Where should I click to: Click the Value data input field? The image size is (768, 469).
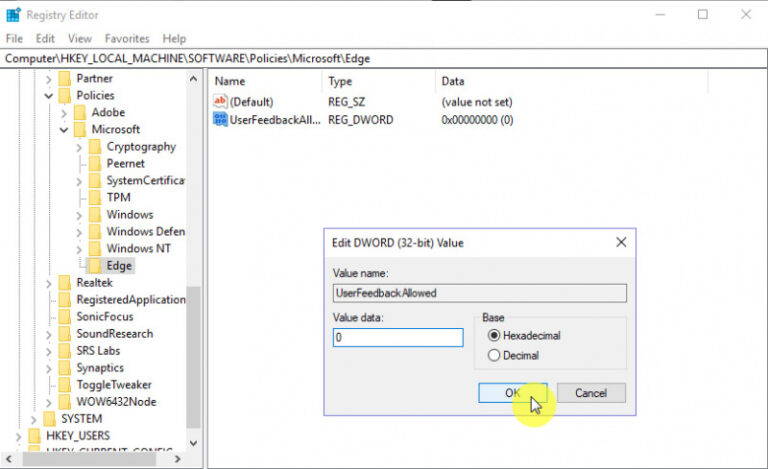pos(398,338)
